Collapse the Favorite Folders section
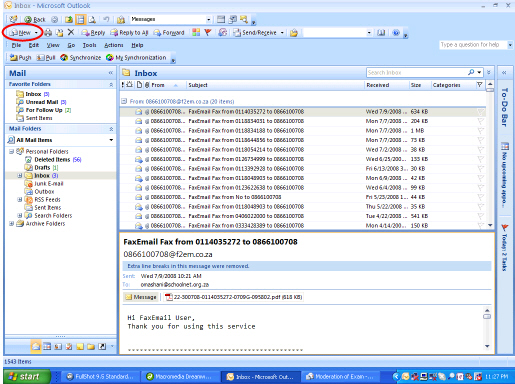515x384 pixels. tap(111, 85)
